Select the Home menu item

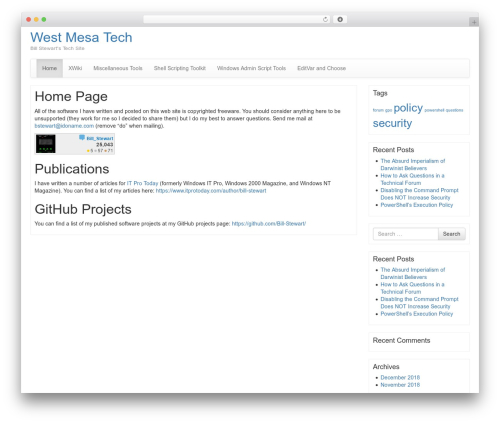(49, 68)
